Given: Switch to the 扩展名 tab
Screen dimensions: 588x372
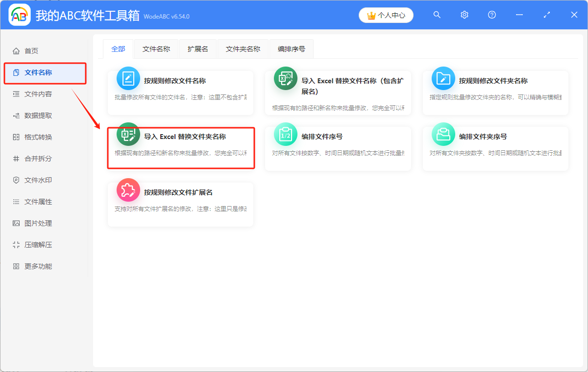Looking at the screenshot, I should point(197,48).
